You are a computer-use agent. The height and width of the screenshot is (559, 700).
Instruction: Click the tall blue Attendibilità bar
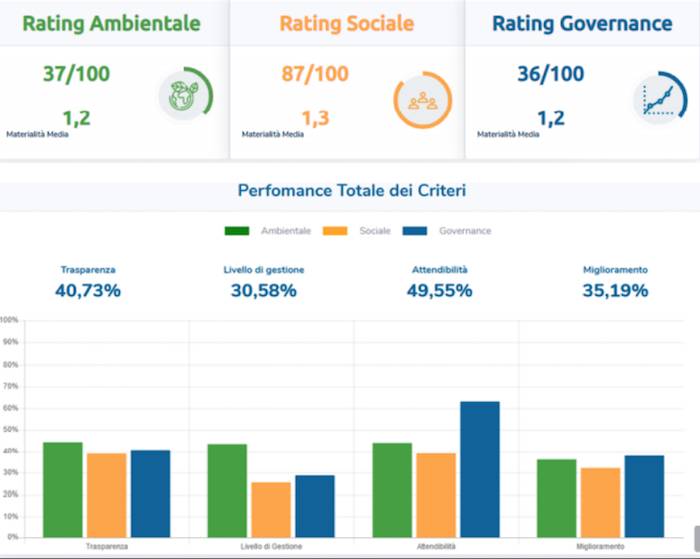point(480,469)
